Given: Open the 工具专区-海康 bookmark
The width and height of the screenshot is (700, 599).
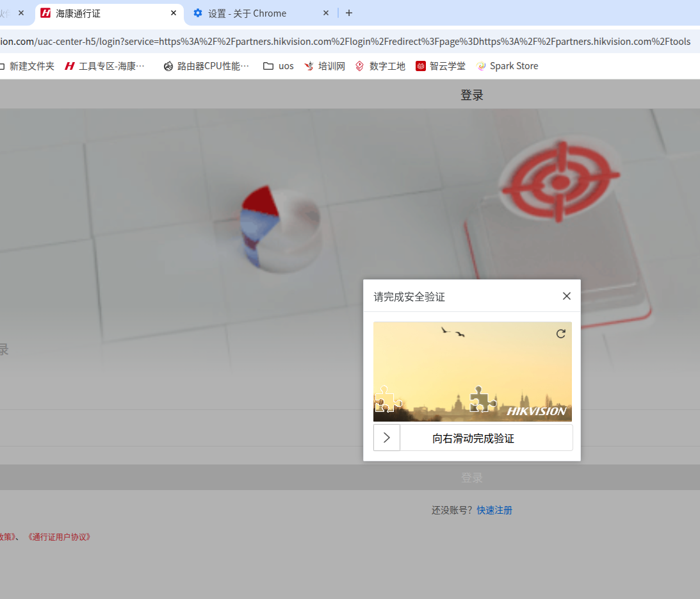Looking at the screenshot, I should 106,66.
